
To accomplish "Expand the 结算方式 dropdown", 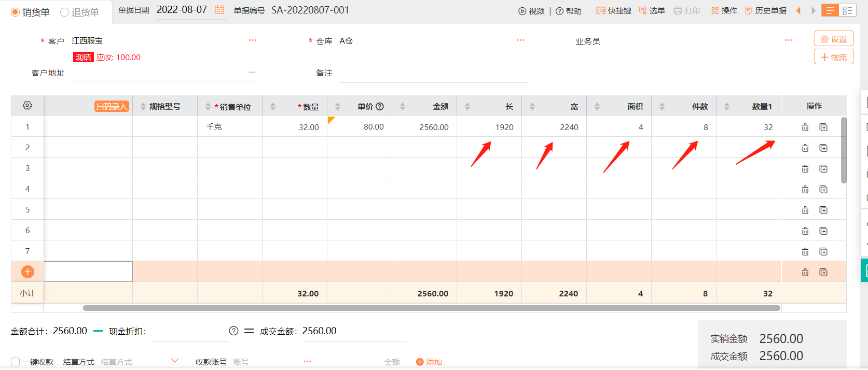I will click(175, 361).
